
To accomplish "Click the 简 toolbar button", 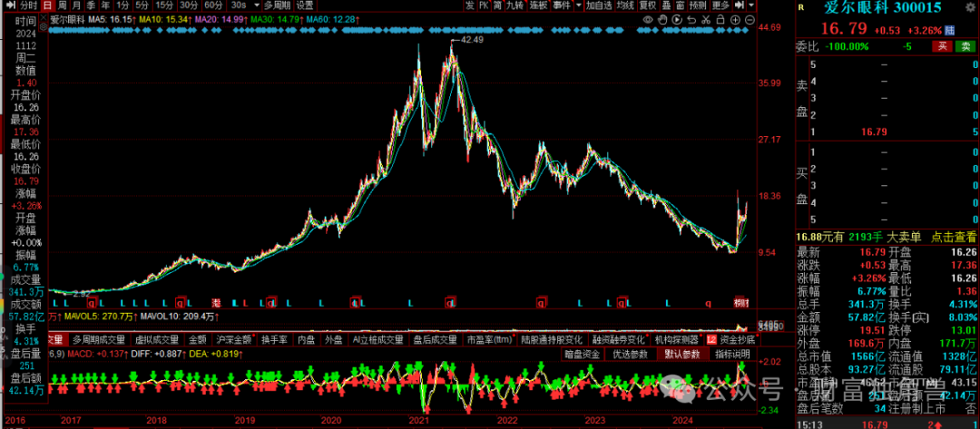I will [497, 5].
